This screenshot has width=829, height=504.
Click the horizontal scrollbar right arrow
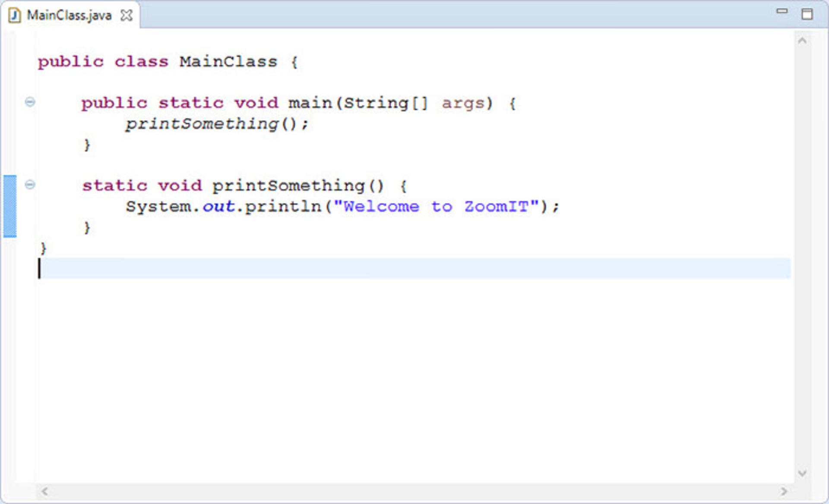[x=784, y=491]
